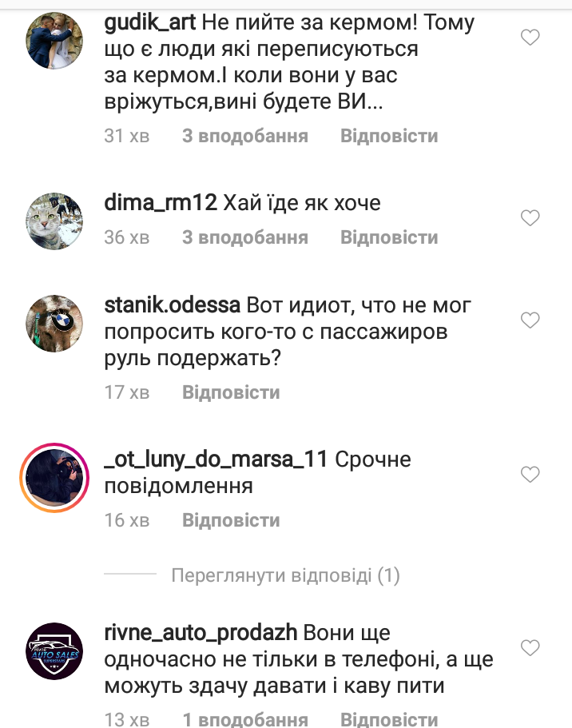The width and height of the screenshot is (572, 728).
Task: Open dima_rm12 cat avatar
Action: point(54,221)
